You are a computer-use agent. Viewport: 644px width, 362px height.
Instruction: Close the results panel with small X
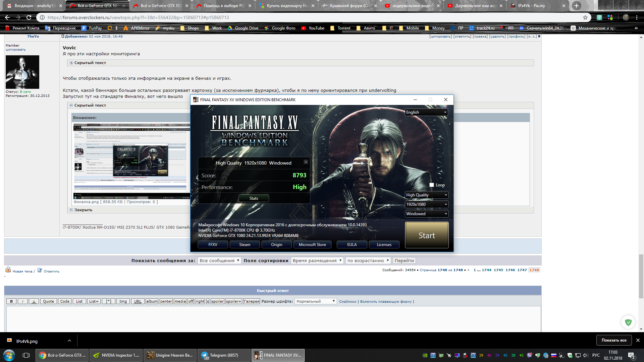[306, 162]
